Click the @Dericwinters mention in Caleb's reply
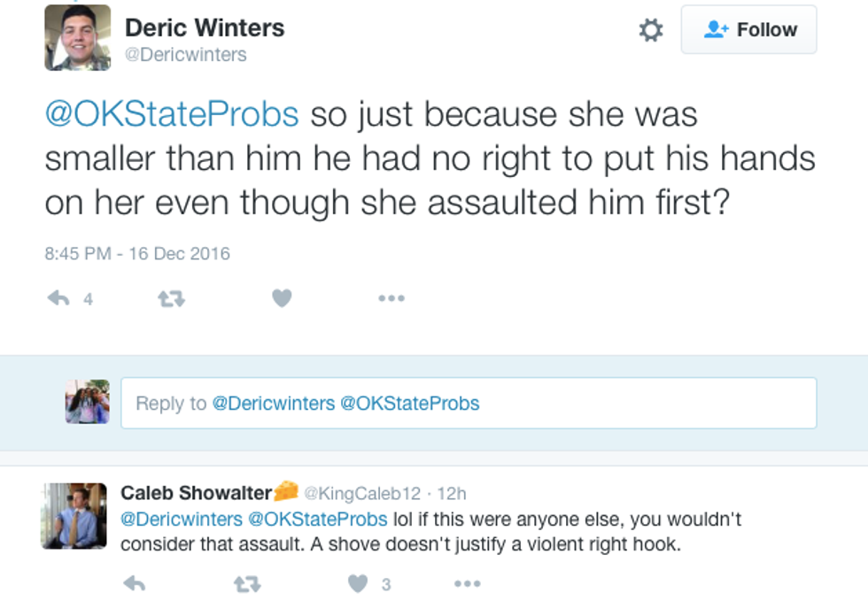Screen dimensions: 868x608 point(182,519)
